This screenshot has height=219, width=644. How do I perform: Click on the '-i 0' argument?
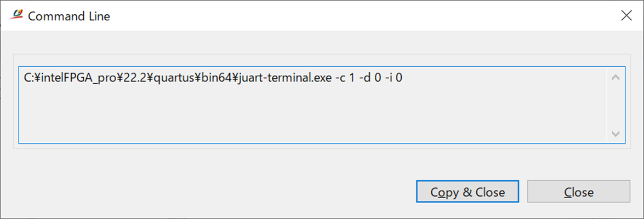(395, 78)
